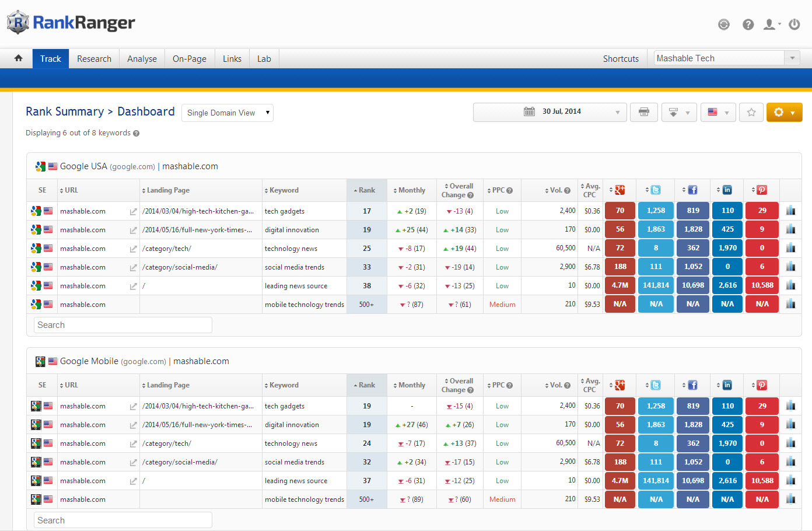Click the refresh sync icon in header
812x531 pixels.
723,25
